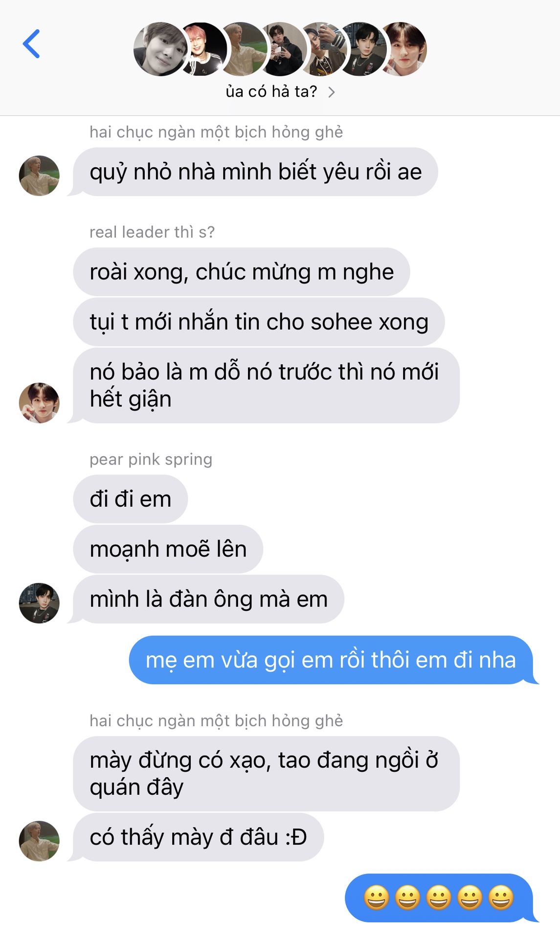Tap the first grayscale group avatar in header
Screen dimensions: 560x939
coord(160,49)
